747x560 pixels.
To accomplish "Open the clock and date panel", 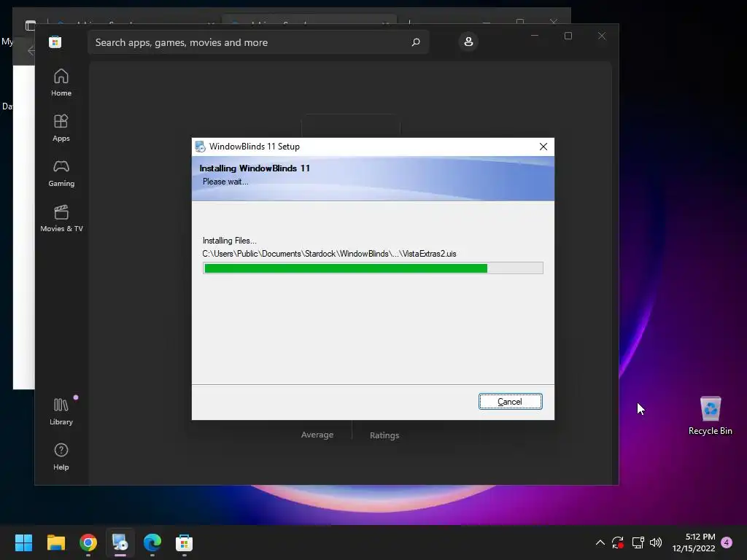I will [694, 542].
